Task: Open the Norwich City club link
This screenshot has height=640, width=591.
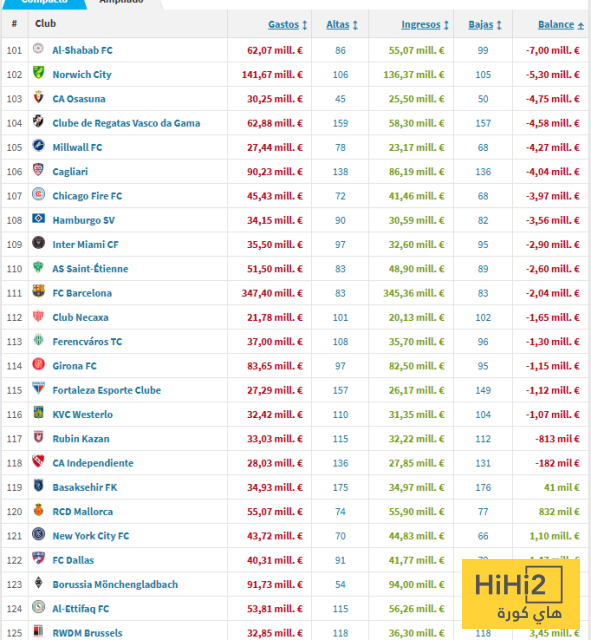Action: (82, 75)
